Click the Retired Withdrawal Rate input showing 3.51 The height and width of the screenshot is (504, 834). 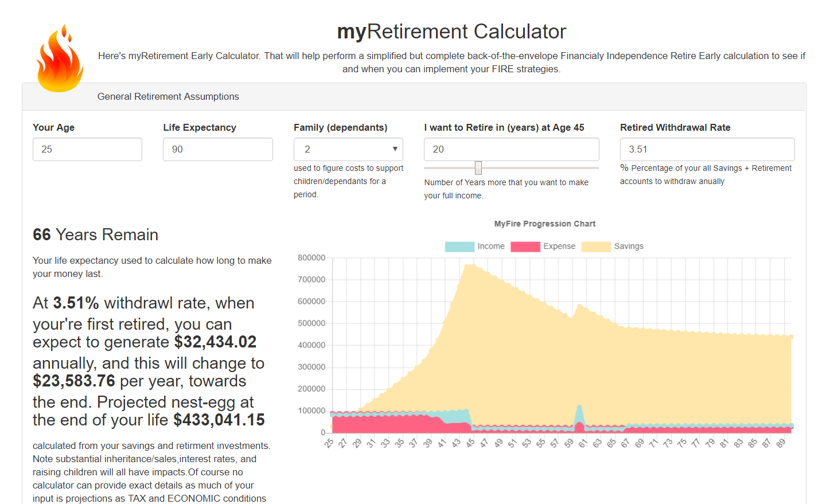point(707,149)
